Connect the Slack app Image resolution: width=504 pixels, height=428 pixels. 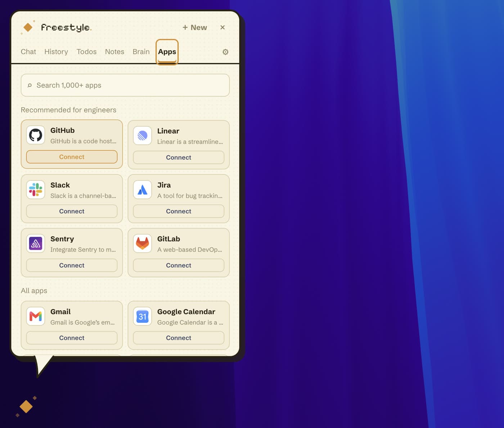[x=72, y=211]
